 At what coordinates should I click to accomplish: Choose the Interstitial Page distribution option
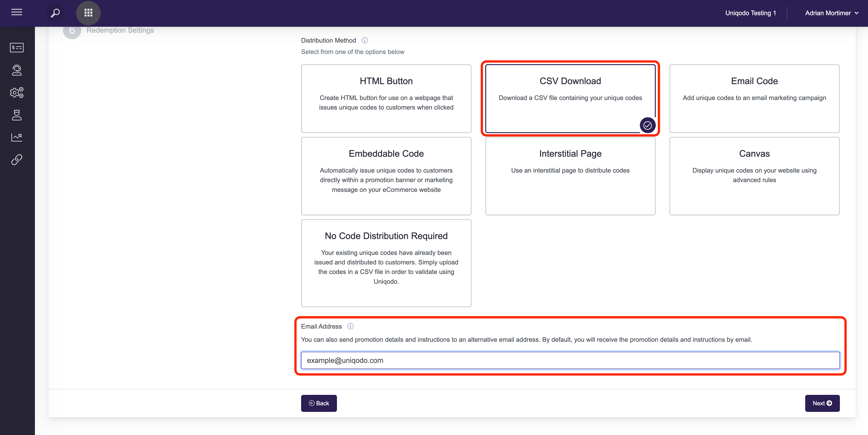pyautogui.click(x=570, y=176)
